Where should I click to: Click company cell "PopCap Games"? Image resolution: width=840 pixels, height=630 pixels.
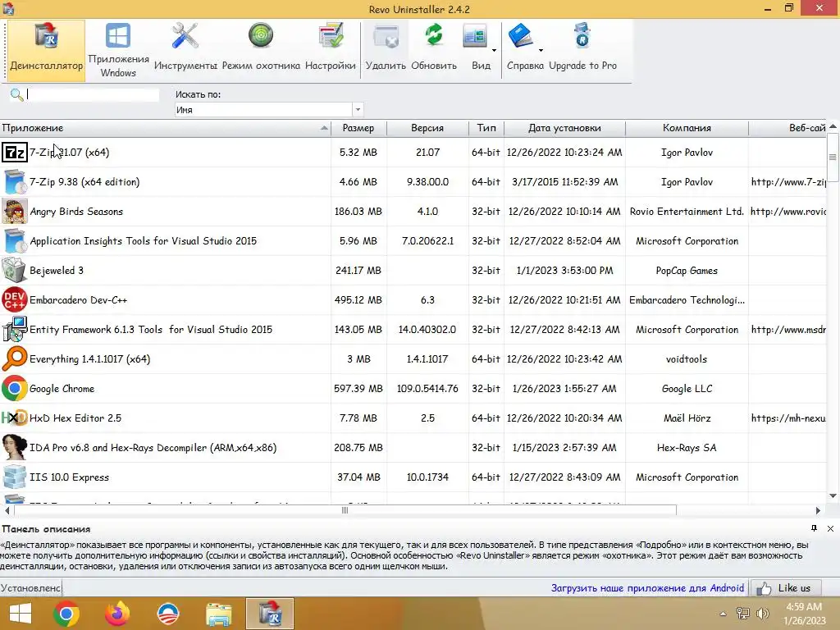pyautogui.click(x=687, y=271)
